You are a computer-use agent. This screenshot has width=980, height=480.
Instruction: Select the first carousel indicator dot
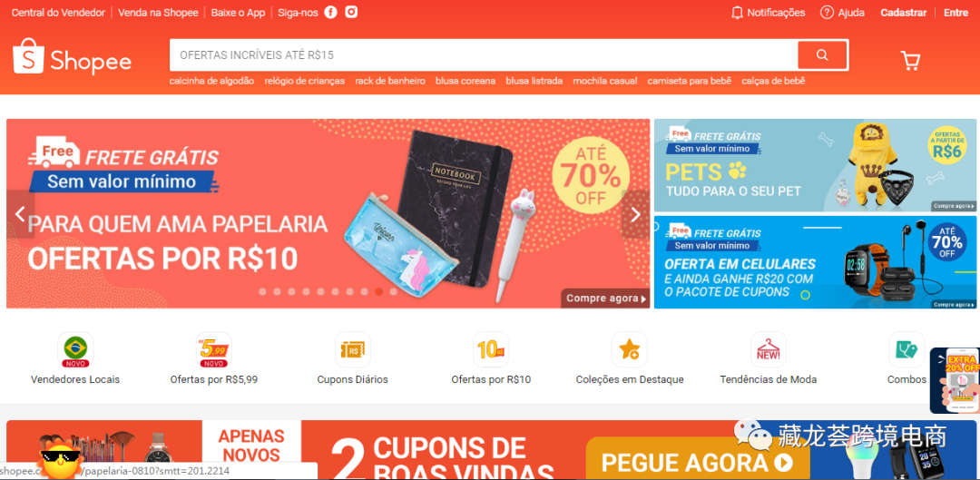(262, 292)
